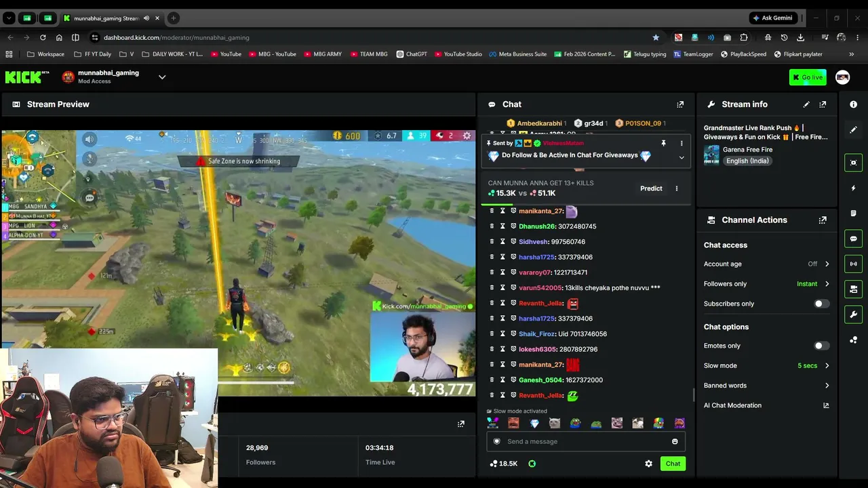
Task: Click the channel points sidebar icon
Action: 853,340
